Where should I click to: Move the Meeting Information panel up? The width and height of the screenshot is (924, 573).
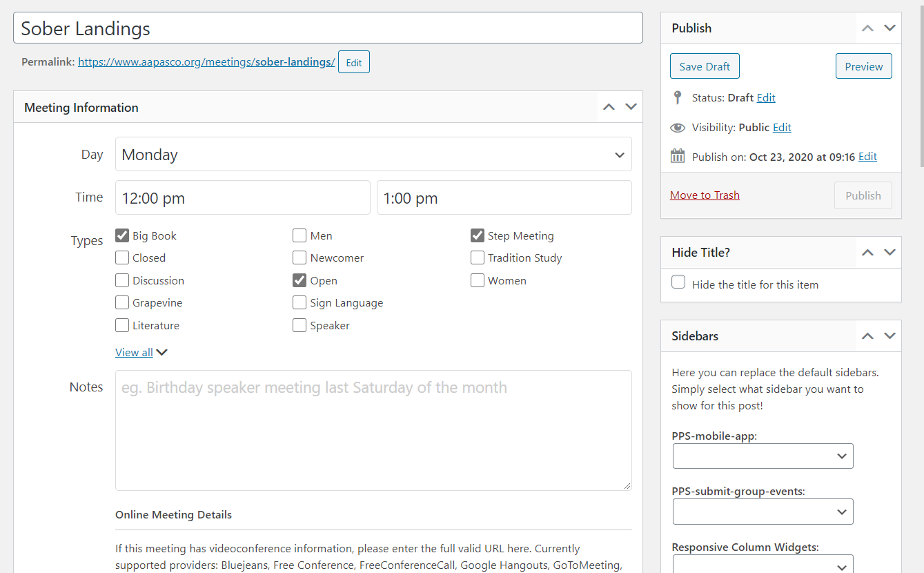coord(609,107)
